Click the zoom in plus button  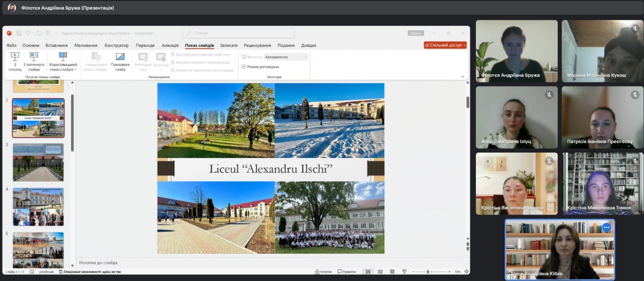(449, 272)
